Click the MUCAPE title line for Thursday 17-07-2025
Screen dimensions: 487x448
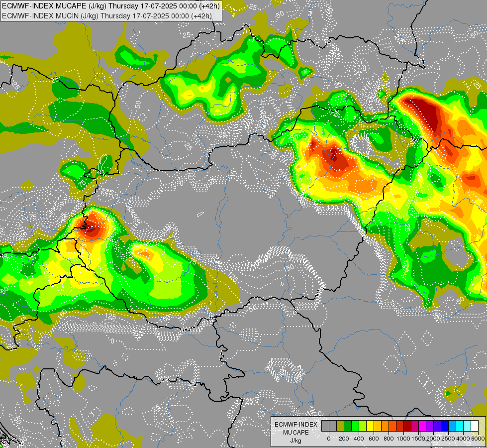point(111,6)
